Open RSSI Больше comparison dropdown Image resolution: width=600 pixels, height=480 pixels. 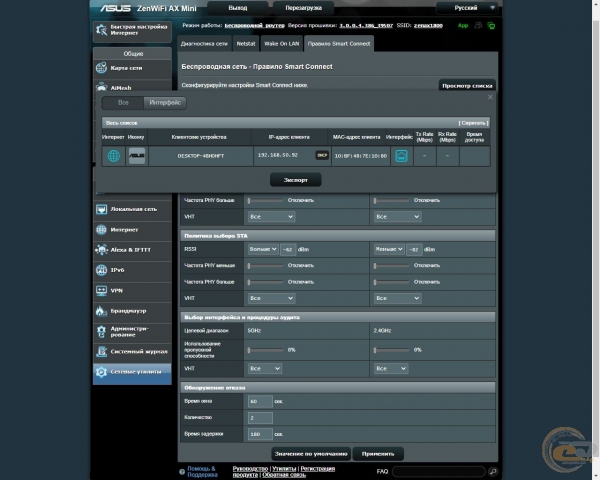tap(263, 249)
